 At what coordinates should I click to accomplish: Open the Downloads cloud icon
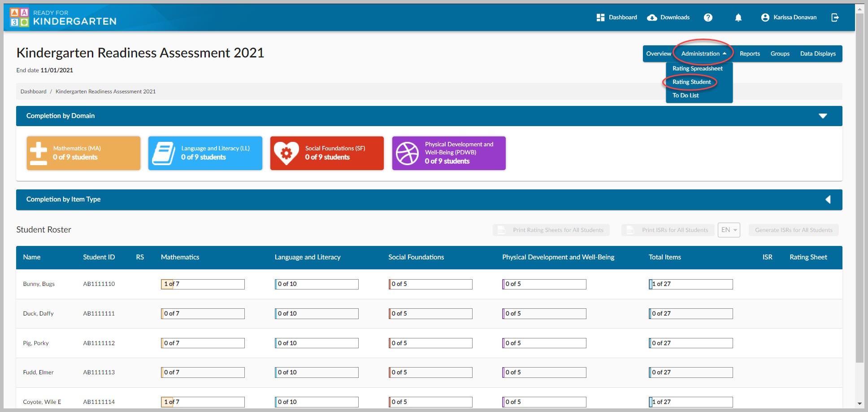652,18
